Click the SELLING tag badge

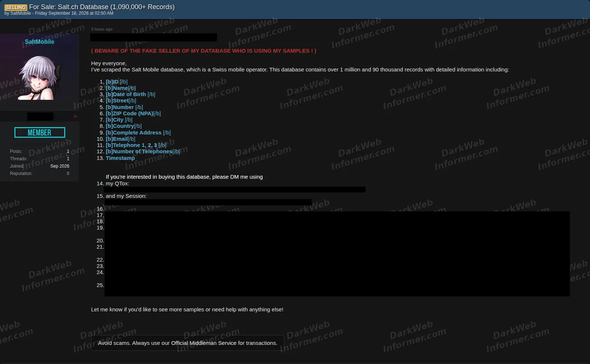16,7
